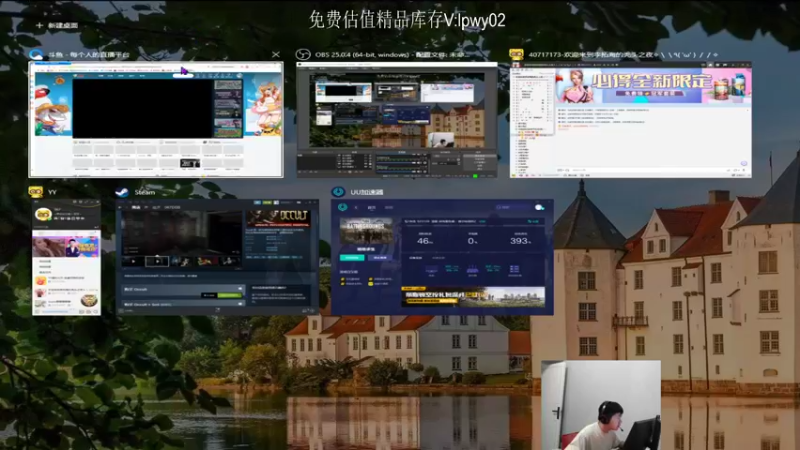Click the UU加速器 app icon
The height and width of the screenshot is (450, 800).
(x=338, y=192)
